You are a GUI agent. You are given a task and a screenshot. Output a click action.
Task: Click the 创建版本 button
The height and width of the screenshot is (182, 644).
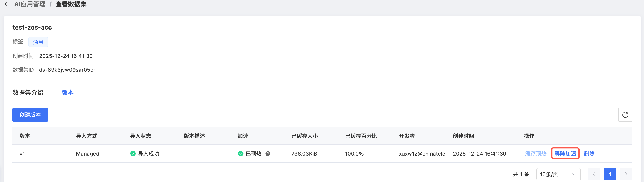coord(30,115)
